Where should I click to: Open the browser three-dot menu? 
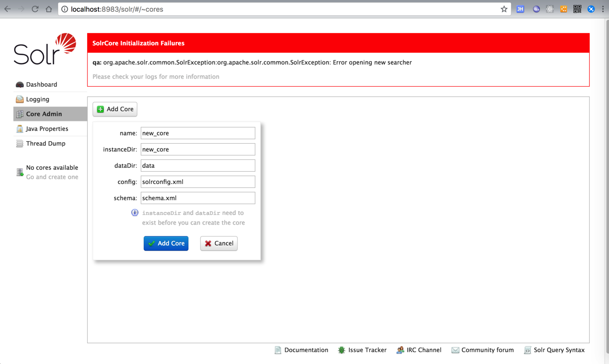(x=603, y=9)
